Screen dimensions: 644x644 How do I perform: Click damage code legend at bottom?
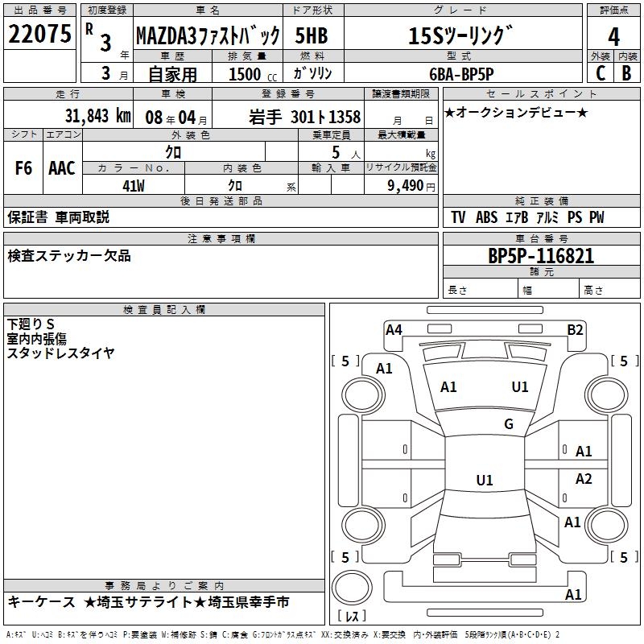(x=283, y=635)
